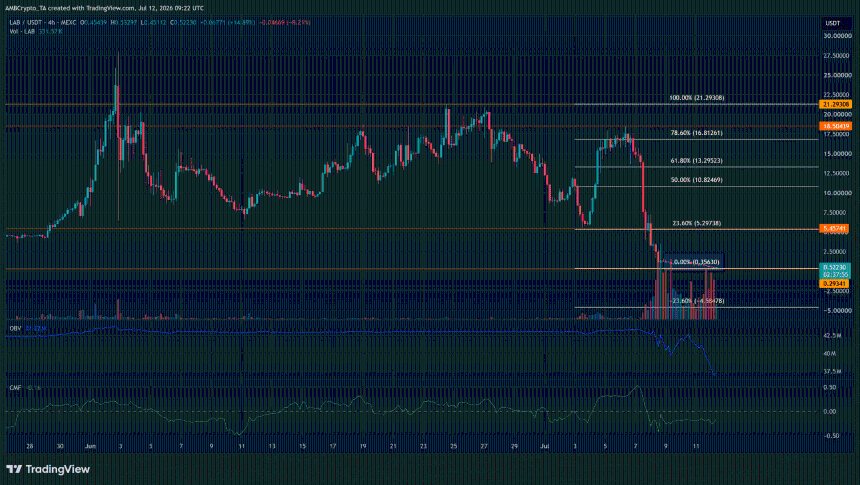Select the OBV indicator label
The width and height of the screenshot is (860, 485).
[x=15, y=328]
